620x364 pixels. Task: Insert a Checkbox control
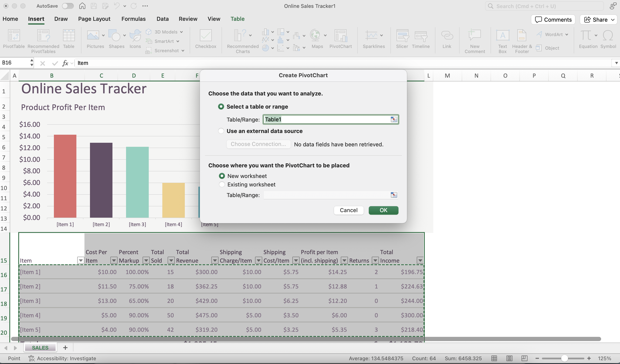tap(206, 39)
